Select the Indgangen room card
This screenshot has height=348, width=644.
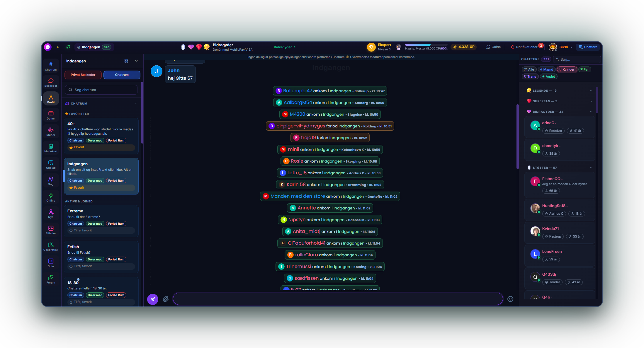(x=101, y=176)
